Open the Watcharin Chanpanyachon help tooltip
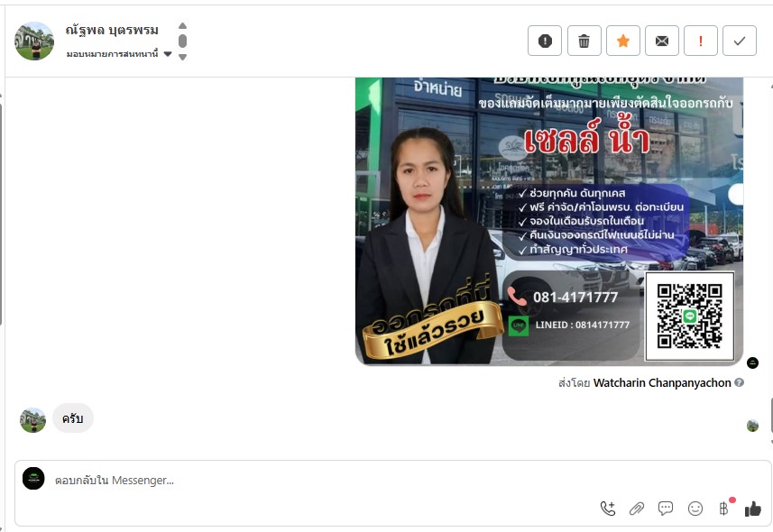This screenshot has width=773, height=532. click(739, 382)
